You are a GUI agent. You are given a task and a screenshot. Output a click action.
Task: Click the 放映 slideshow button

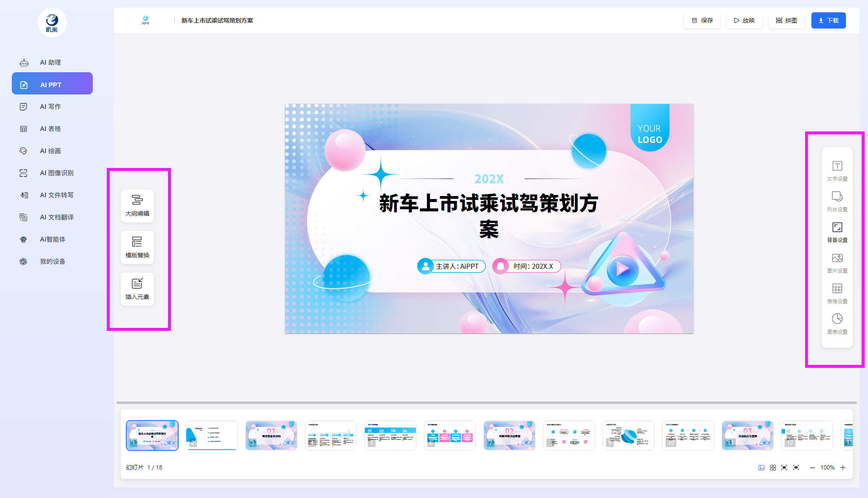pyautogui.click(x=744, y=20)
